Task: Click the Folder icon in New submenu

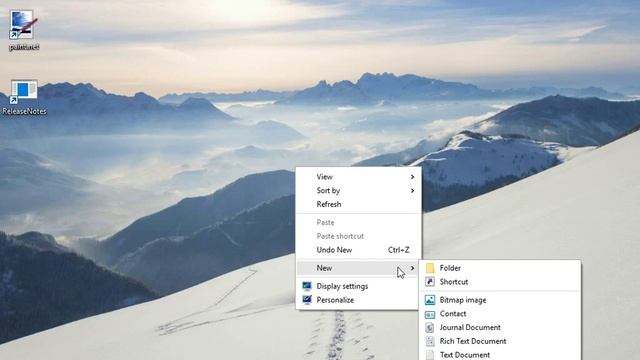Action: (430, 268)
